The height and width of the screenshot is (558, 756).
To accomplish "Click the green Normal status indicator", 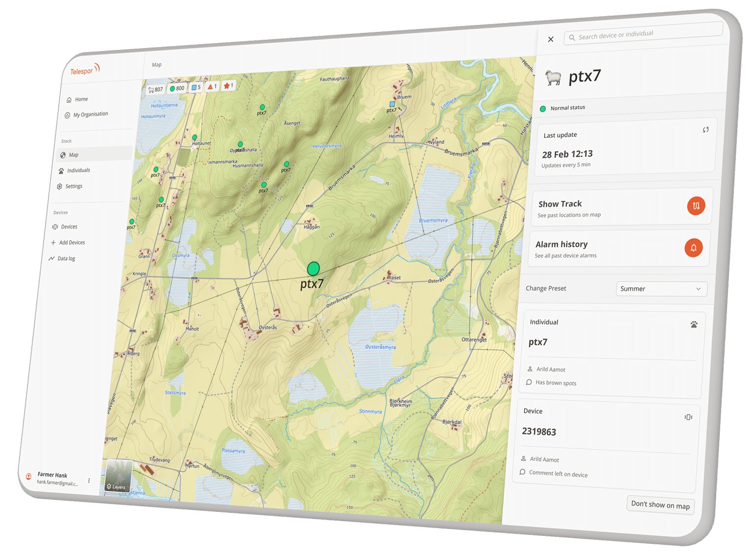I will click(543, 109).
